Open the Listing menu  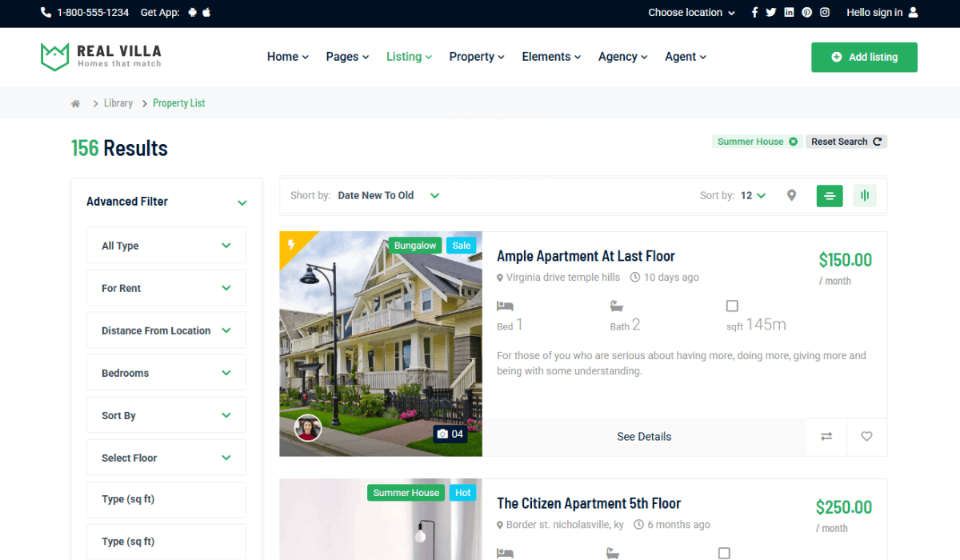click(410, 57)
